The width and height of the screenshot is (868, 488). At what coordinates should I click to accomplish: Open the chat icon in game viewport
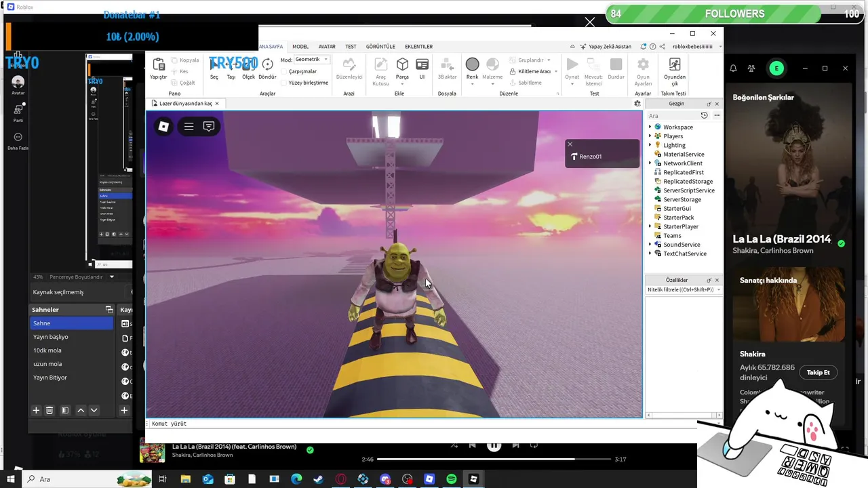click(209, 126)
